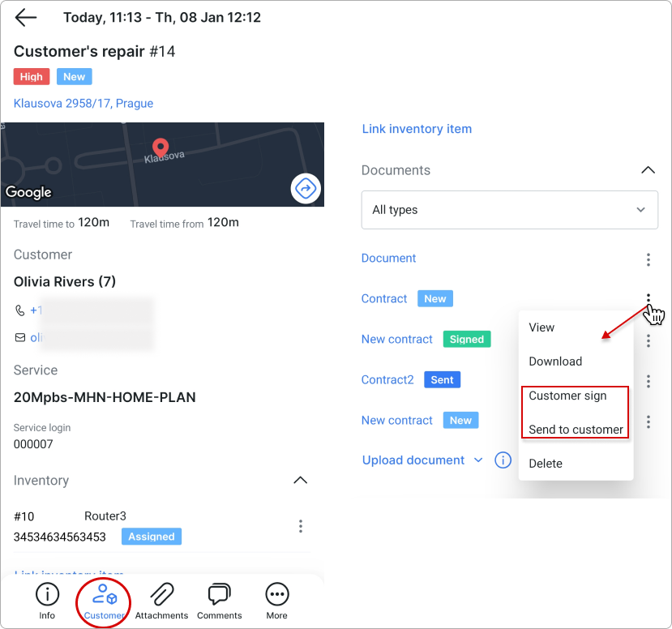Collapse the Inventory section
The image size is (672, 629).
(301, 480)
